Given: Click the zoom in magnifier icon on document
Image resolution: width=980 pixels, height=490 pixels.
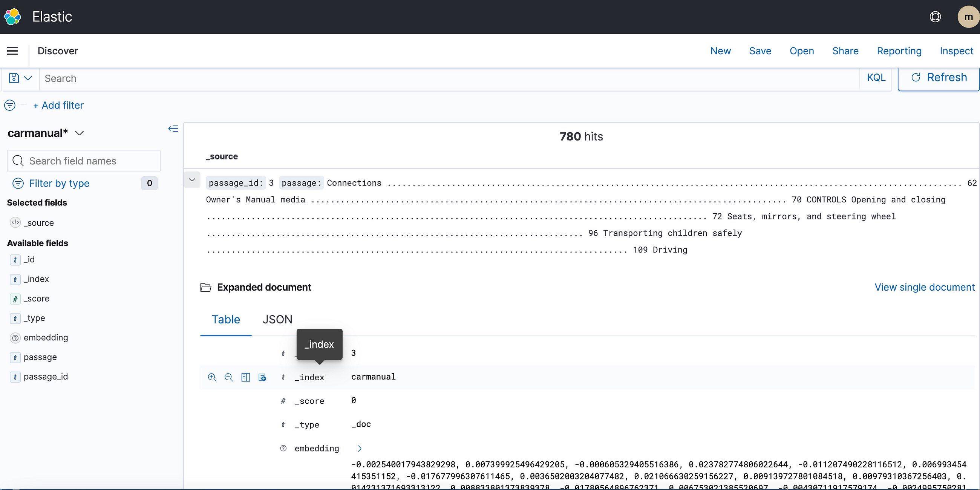Looking at the screenshot, I should pos(212,377).
